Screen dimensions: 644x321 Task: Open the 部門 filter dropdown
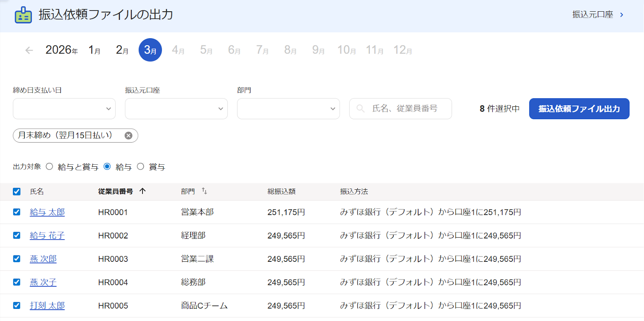288,109
